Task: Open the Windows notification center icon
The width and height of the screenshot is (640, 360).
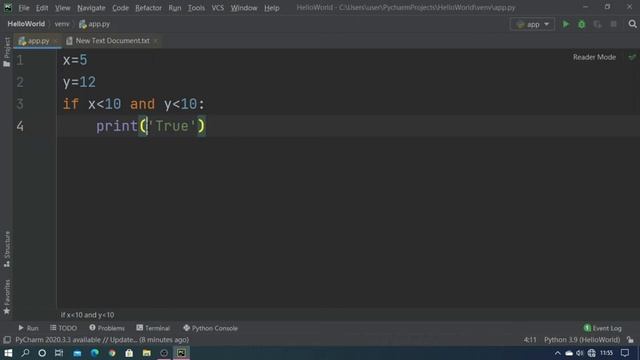Action: (625, 353)
